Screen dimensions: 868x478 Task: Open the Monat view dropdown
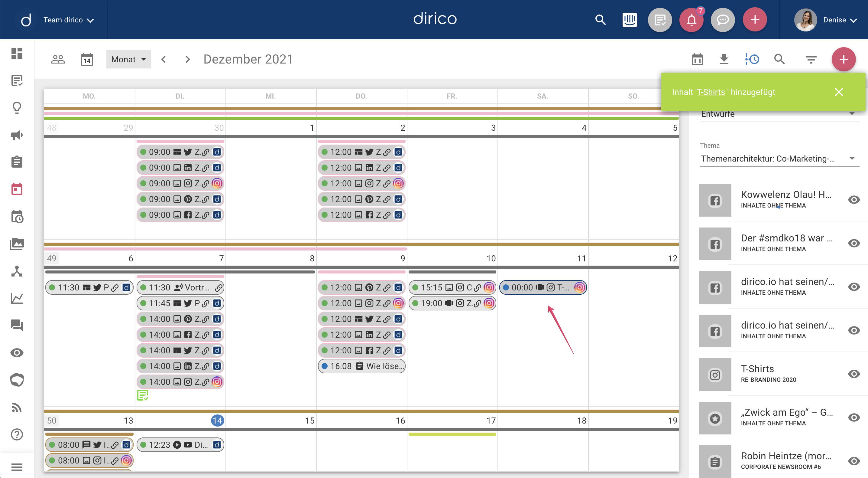point(129,59)
